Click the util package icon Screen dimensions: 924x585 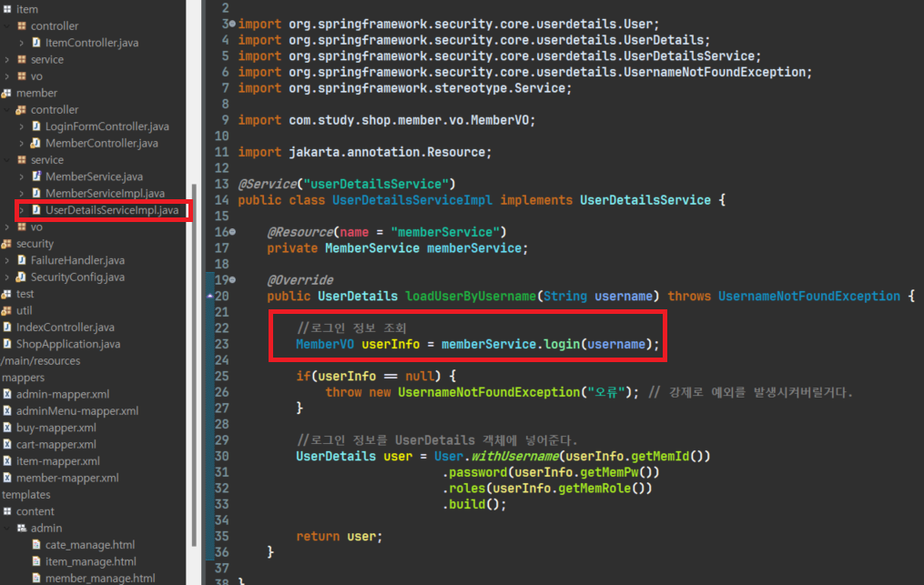tap(6, 310)
